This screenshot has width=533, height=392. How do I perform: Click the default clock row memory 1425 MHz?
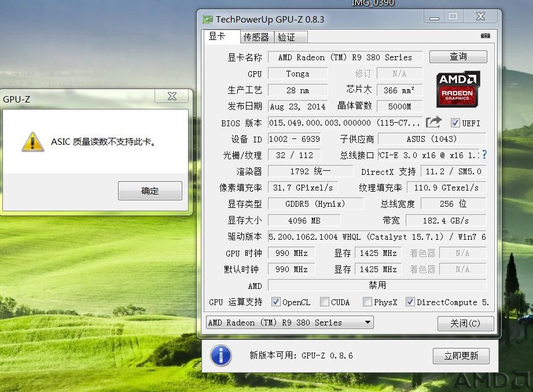click(x=378, y=269)
